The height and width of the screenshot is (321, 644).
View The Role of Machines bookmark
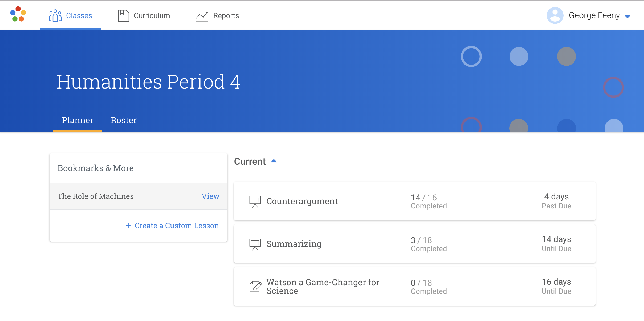point(210,196)
